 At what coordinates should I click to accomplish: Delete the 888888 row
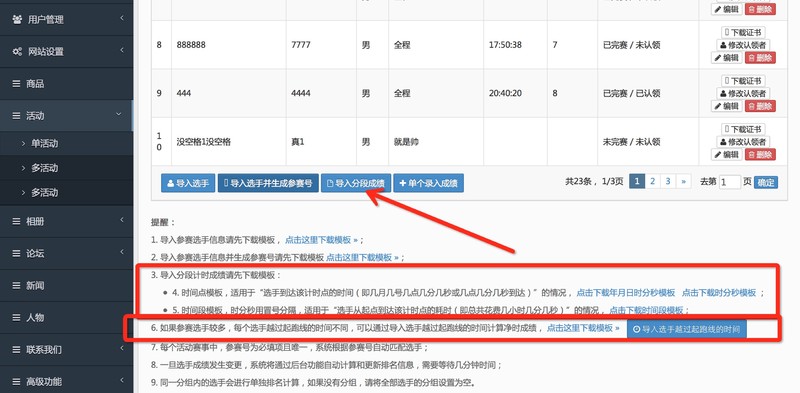click(x=760, y=58)
